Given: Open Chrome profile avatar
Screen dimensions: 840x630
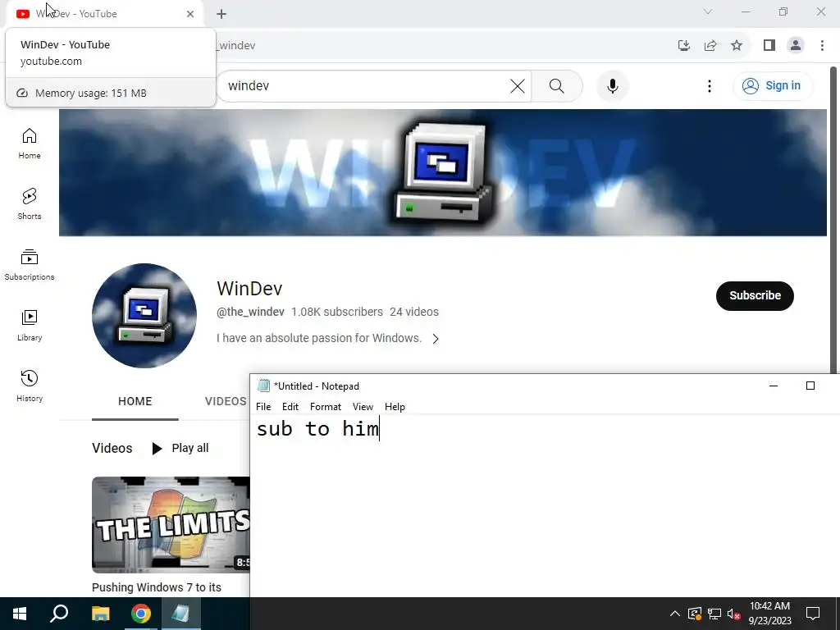Looking at the screenshot, I should [796, 46].
